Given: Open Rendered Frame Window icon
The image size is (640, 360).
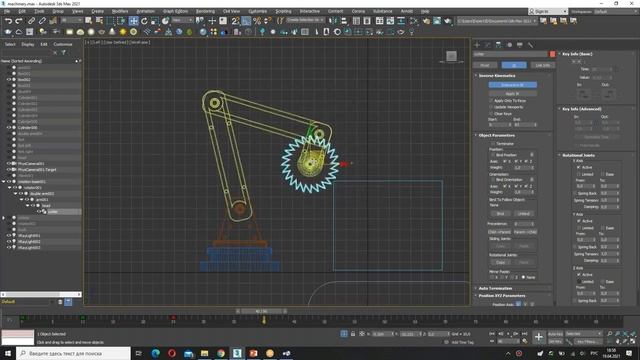Looking at the screenshot, I should (x=437, y=20).
